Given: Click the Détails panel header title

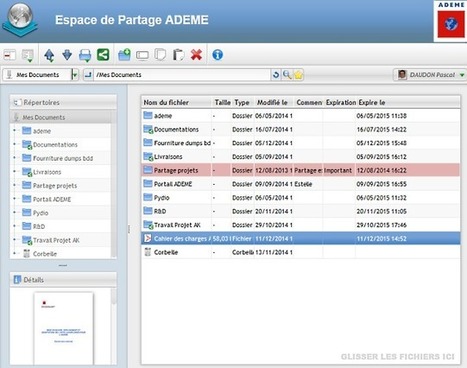Looking at the screenshot, I should click(x=33, y=280).
